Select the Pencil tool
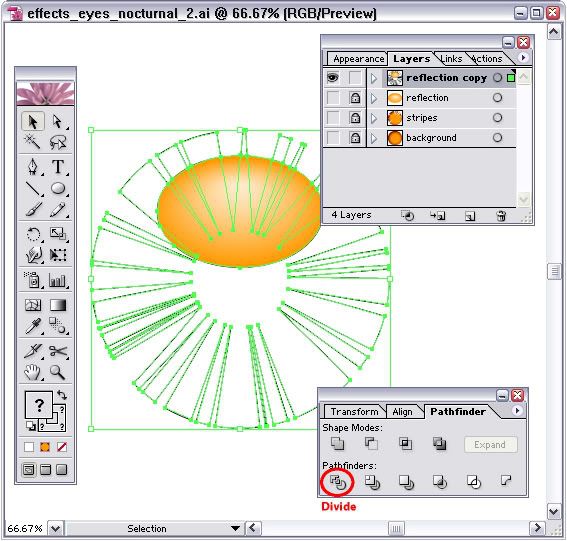 [57, 209]
